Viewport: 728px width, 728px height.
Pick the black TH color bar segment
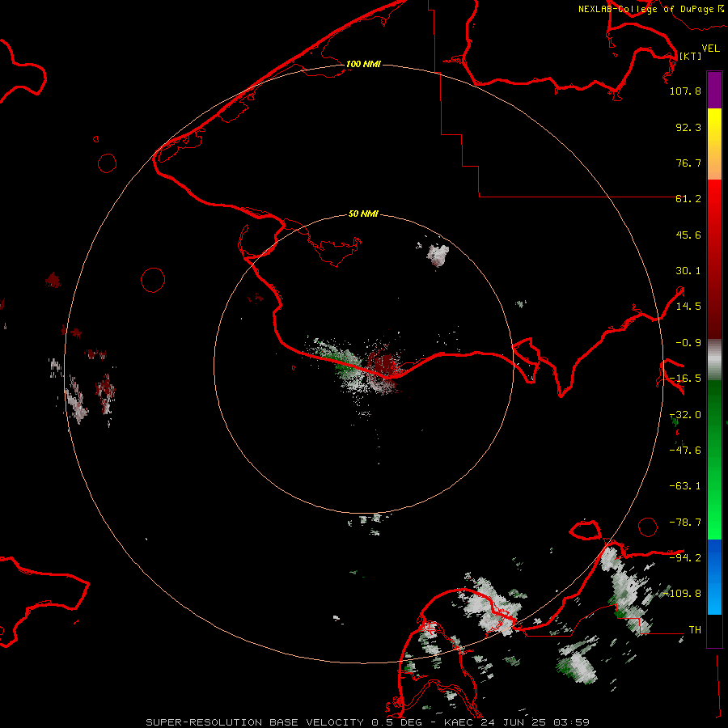(x=714, y=630)
